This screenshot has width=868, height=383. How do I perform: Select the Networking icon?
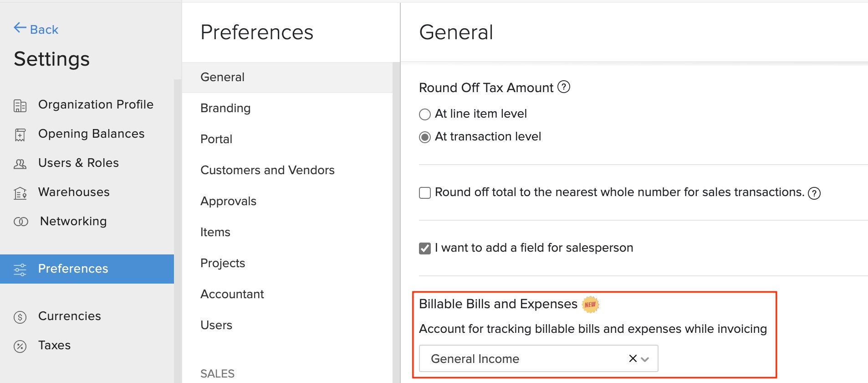(20, 222)
